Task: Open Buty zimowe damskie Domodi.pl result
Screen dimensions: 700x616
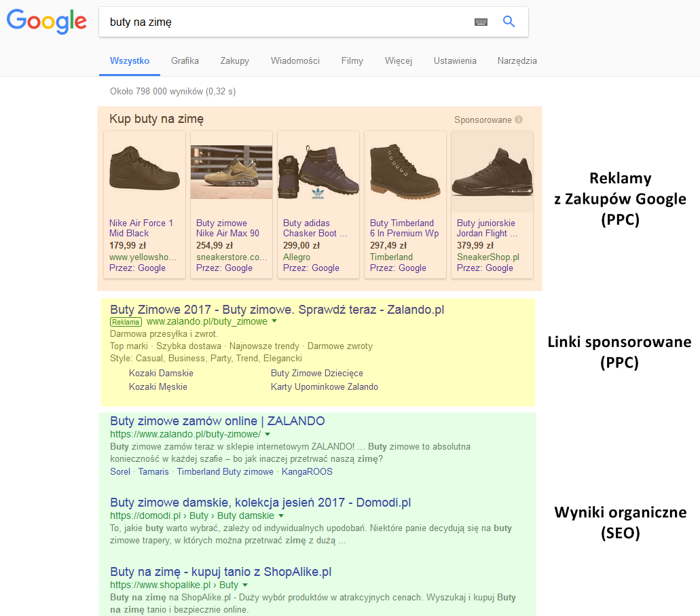Action: point(260,503)
